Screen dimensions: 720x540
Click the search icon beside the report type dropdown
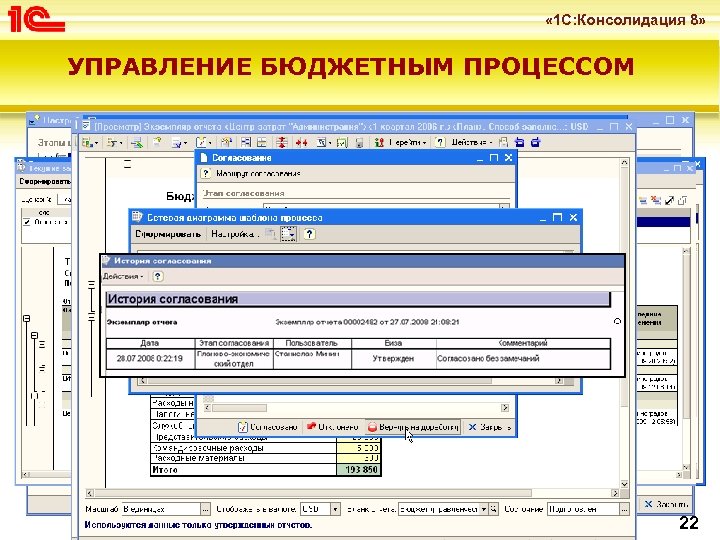(493, 509)
